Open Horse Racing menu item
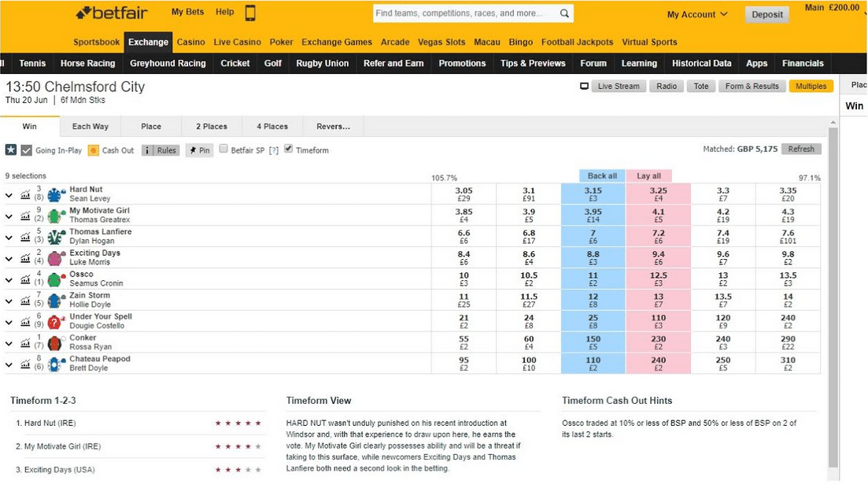Image resolution: width=868 pixels, height=488 pixels. click(88, 63)
